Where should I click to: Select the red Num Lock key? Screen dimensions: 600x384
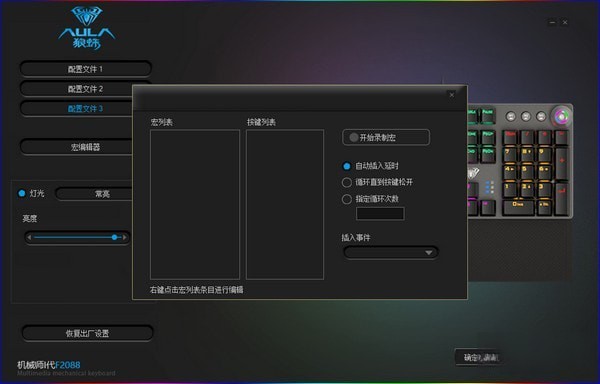510,137
